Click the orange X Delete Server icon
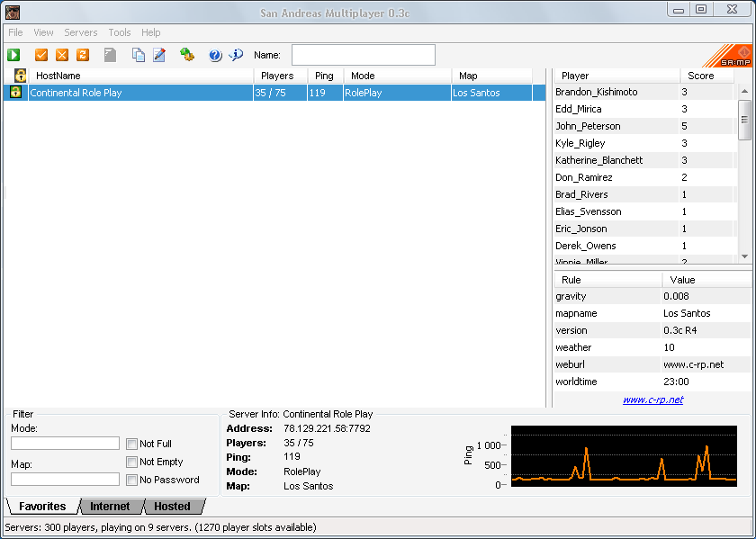 click(62, 55)
